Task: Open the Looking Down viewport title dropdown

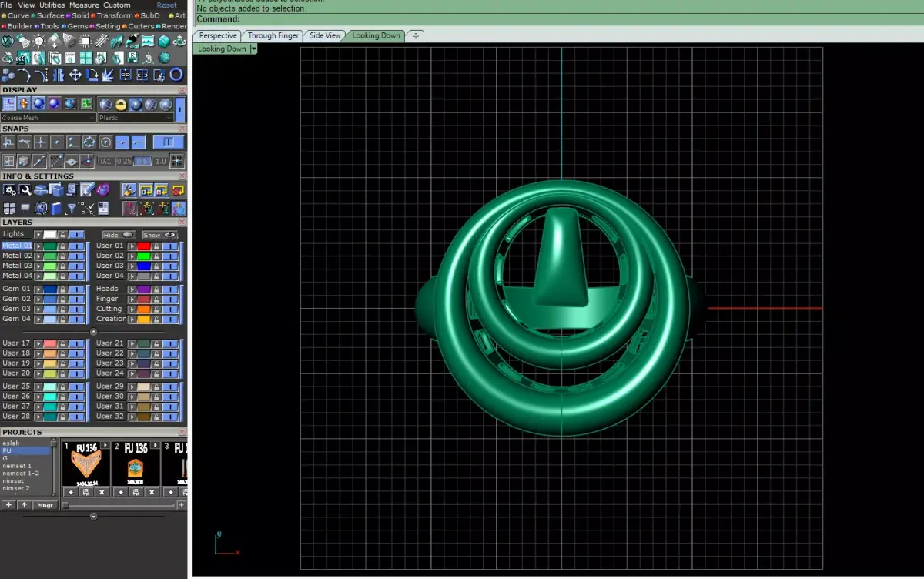Action: (253, 49)
